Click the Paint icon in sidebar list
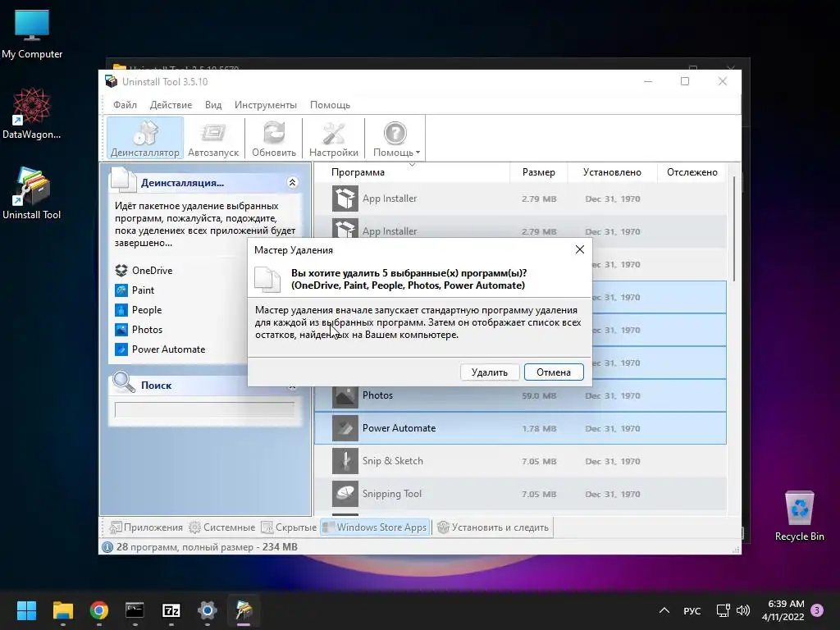The width and height of the screenshot is (840, 630). [x=121, y=290]
